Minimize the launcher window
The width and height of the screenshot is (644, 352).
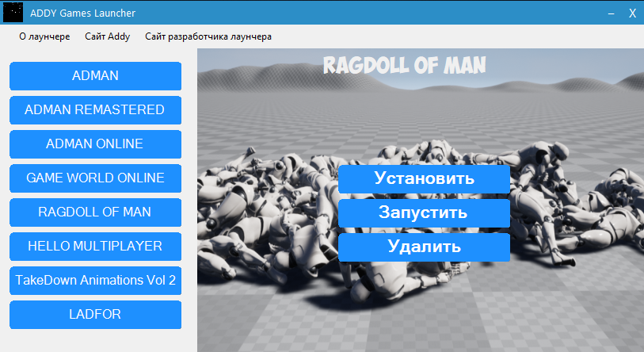pos(611,13)
